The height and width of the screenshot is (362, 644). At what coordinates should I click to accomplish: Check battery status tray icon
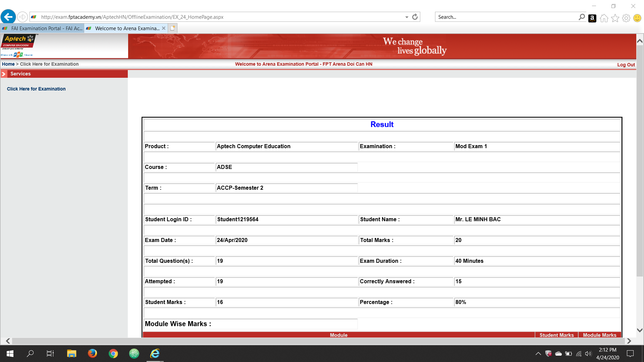point(569,354)
